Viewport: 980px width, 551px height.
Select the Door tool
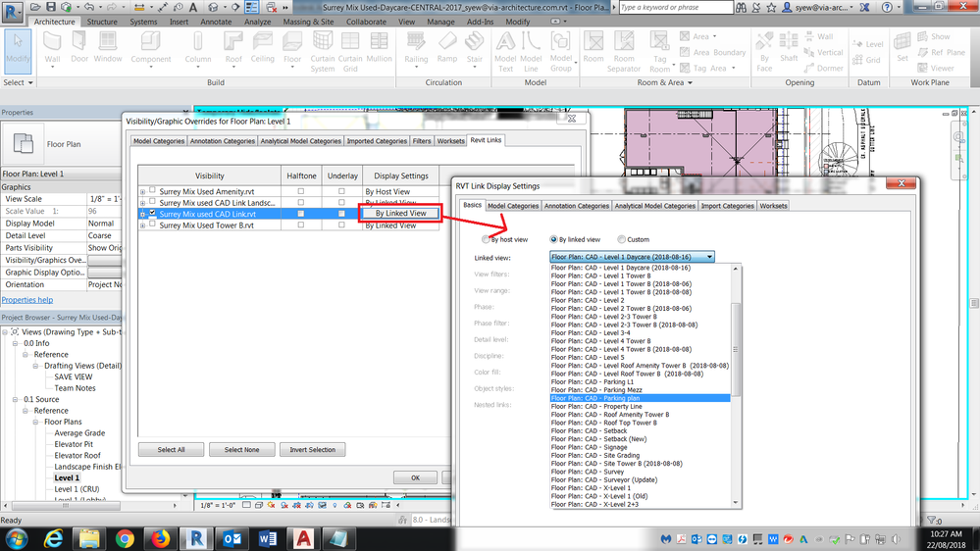point(79,49)
